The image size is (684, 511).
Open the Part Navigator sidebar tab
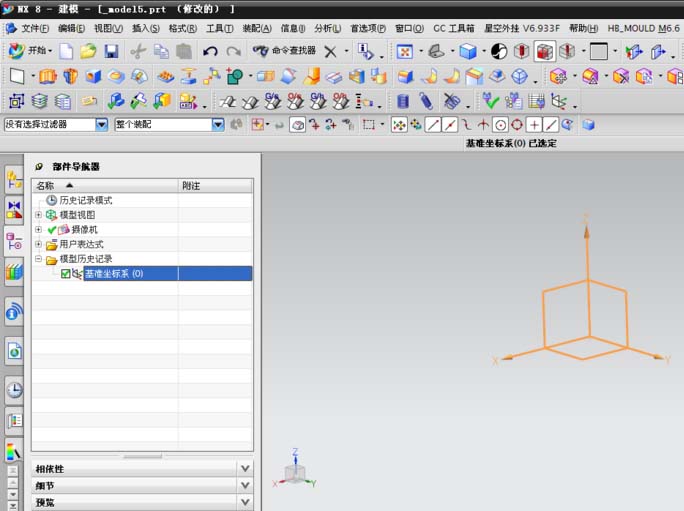[x=14, y=241]
